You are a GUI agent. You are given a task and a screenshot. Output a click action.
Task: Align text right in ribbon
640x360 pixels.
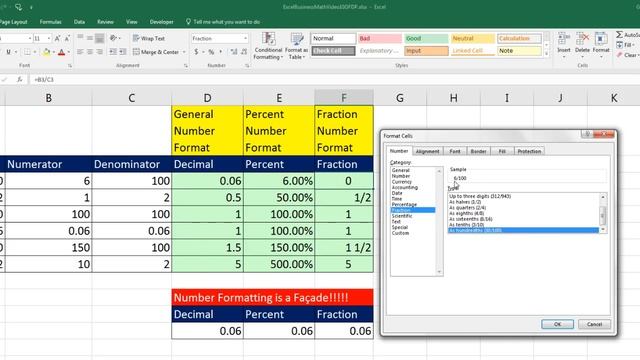click(x=99, y=52)
